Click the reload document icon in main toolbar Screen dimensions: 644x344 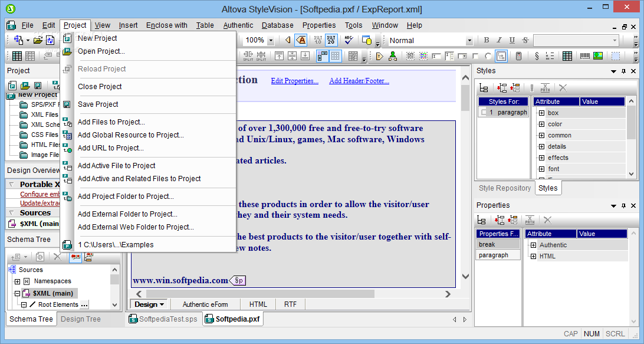[x=50, y=40]
